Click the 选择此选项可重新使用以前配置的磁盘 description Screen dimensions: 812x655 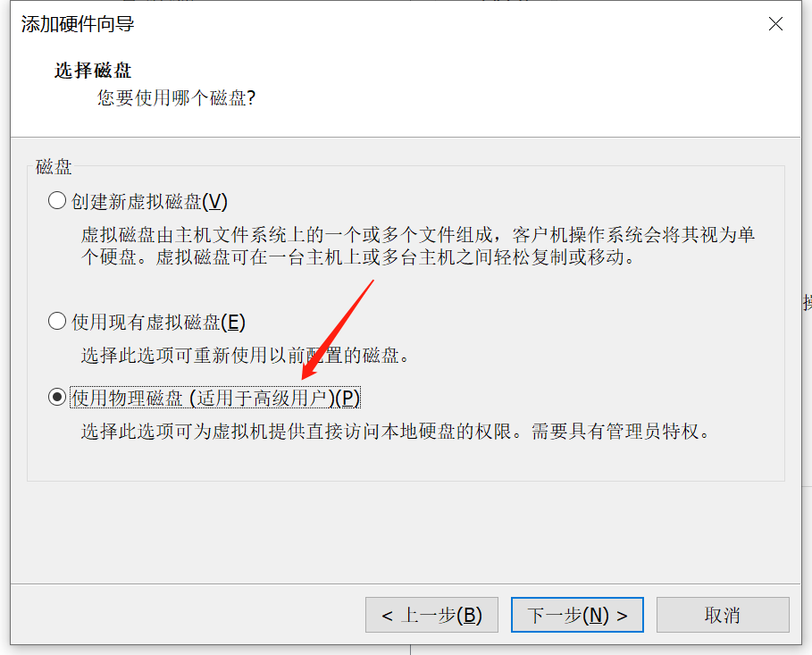(x=245, y=356)
